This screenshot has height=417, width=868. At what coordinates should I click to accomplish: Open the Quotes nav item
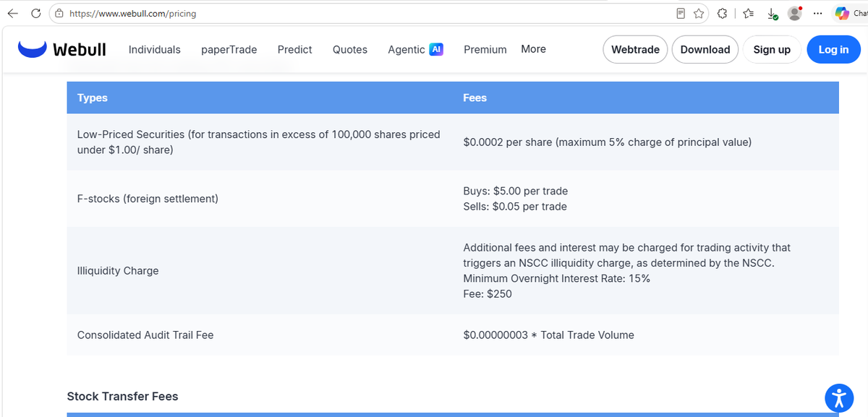point(350,50)
